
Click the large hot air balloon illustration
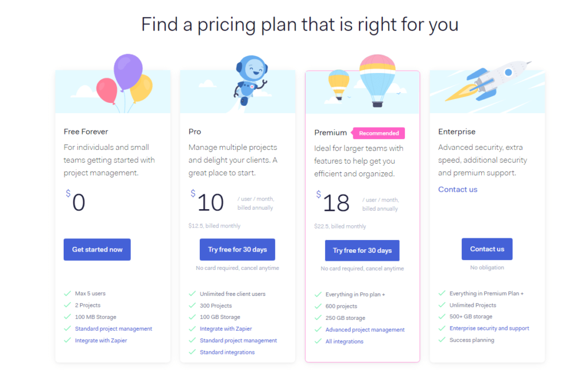pyautogui.click(x=377, y=80)
